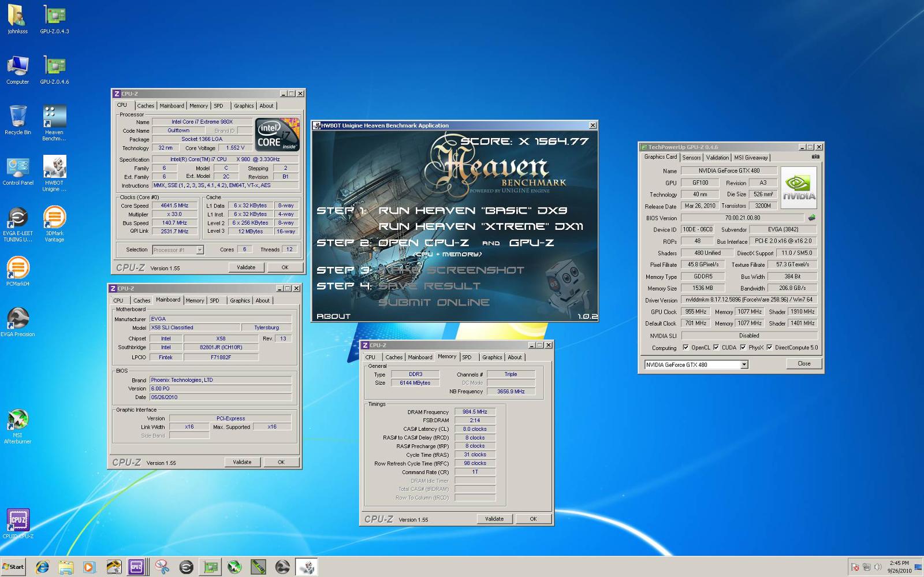Open GPU-Z.0.4.3 desktop shortcut

tap(54, 20)
